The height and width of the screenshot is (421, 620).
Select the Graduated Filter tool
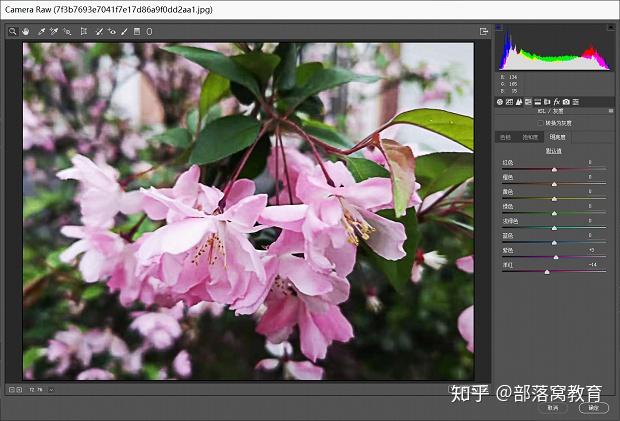coord(137,31)
